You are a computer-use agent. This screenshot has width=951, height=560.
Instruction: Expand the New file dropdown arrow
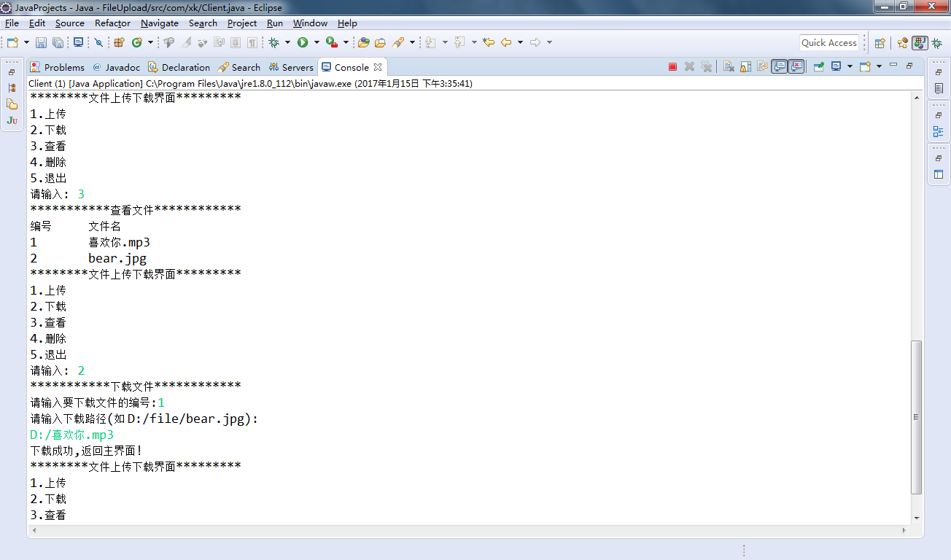[26, 43]
